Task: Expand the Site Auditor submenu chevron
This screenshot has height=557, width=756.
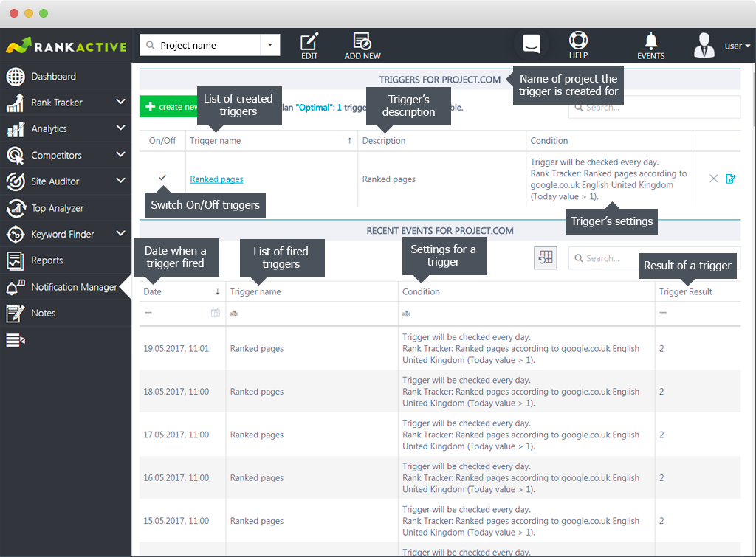Action: (x=120, y=180)
